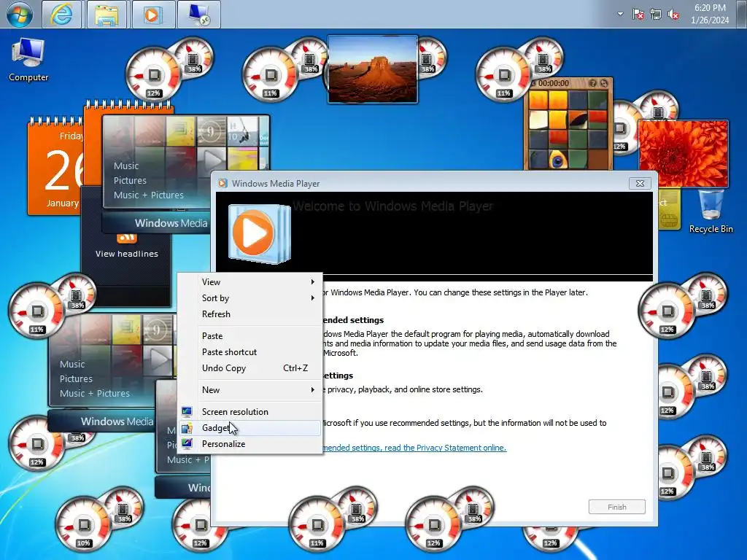Open the Action Center flag icon

638,15
